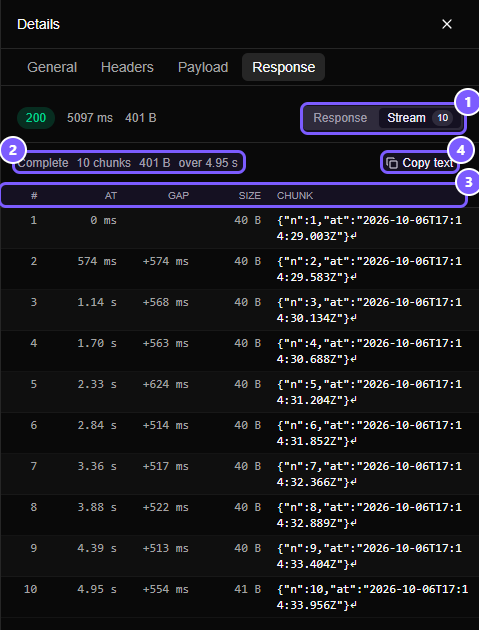This screenshot has width=479, height=630.
Task: Click the 41 B size cell
Action: click(x=248, y=589)
